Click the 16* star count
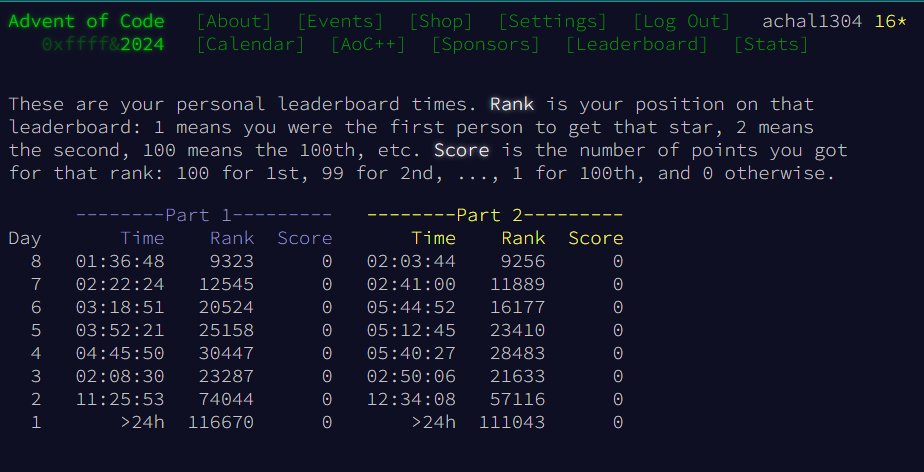This screenshot has width=924, height=472. coord(890,22)
